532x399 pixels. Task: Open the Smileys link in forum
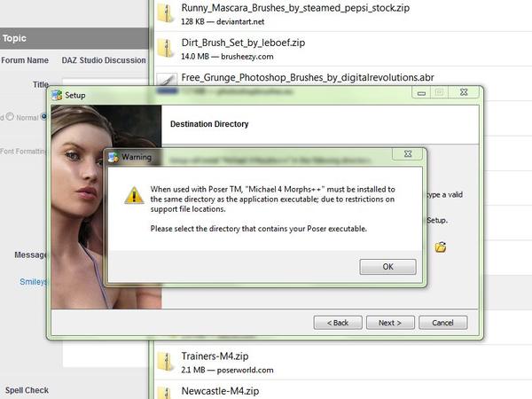coord(33,282)
